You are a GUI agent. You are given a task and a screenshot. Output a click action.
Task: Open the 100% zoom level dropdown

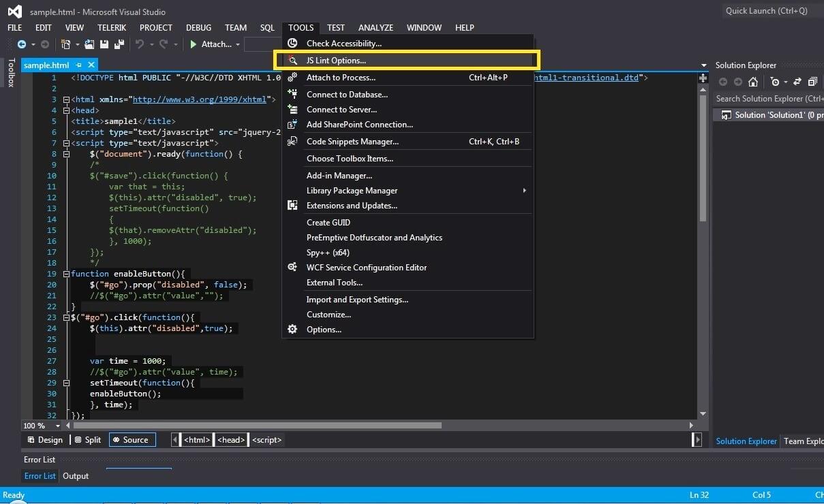click(x=57, y=426)
